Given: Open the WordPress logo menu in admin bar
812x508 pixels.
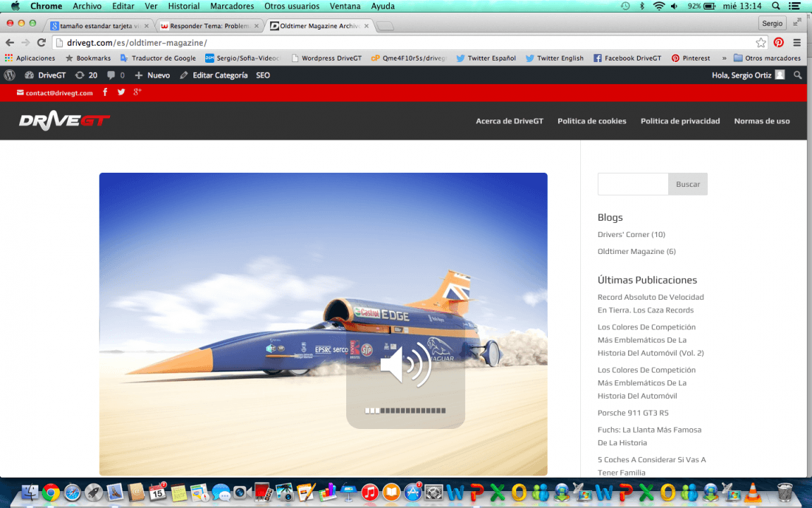Looking at the screenshot, I should [10, 75].
